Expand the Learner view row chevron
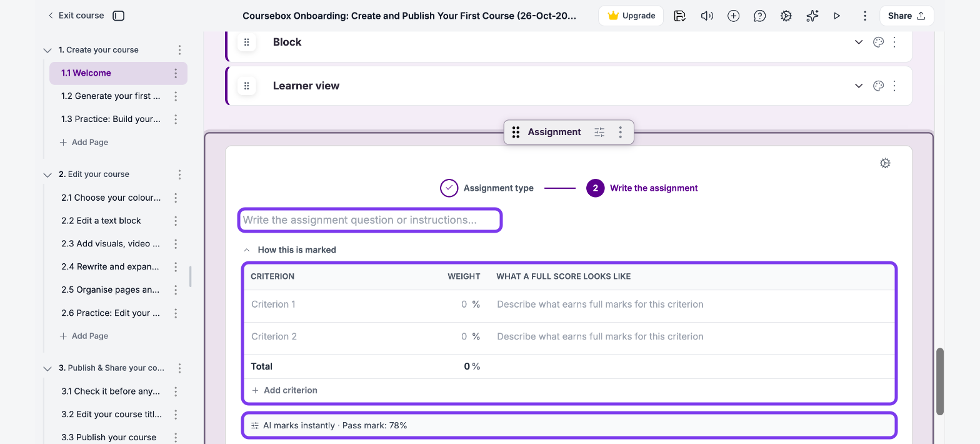Image resolution: width=980 pixels, height=444 pixels. pyautogui.click(x=859, y=86)
